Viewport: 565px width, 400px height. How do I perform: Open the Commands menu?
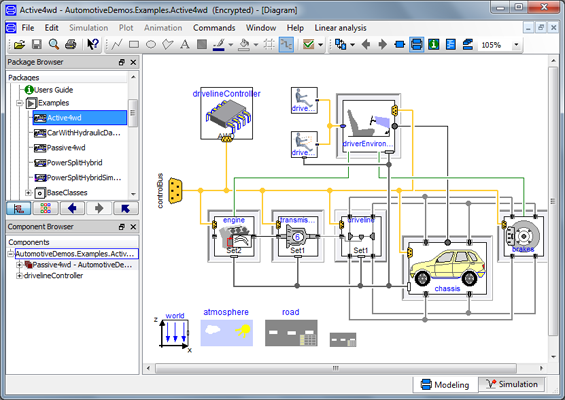coord(214,28)
